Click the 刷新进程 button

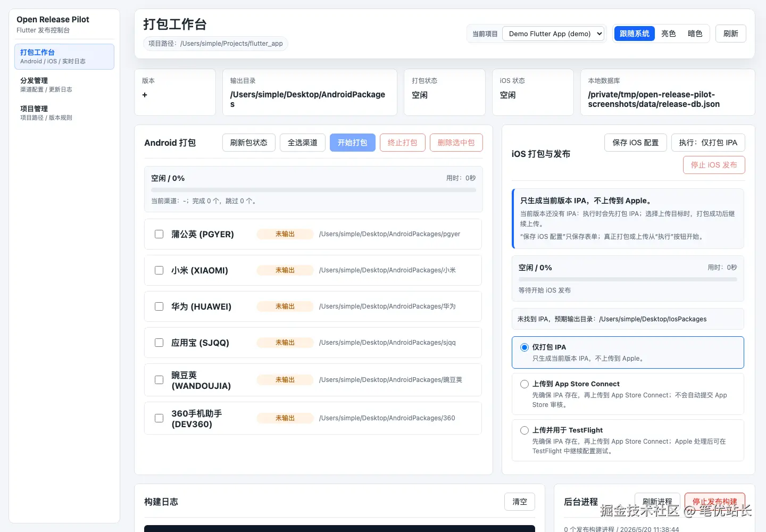(x=657, y=502)
